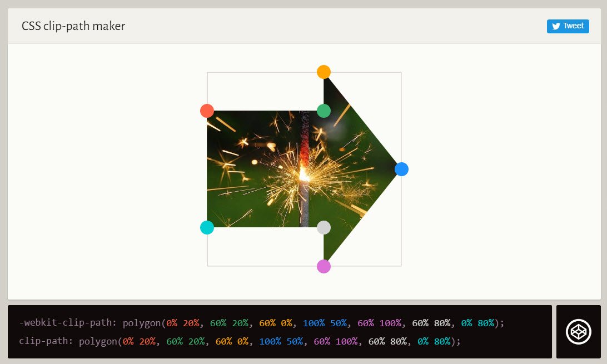
Task: Click the cyan bottom-left vertex handle
Action: coord(207,227)
